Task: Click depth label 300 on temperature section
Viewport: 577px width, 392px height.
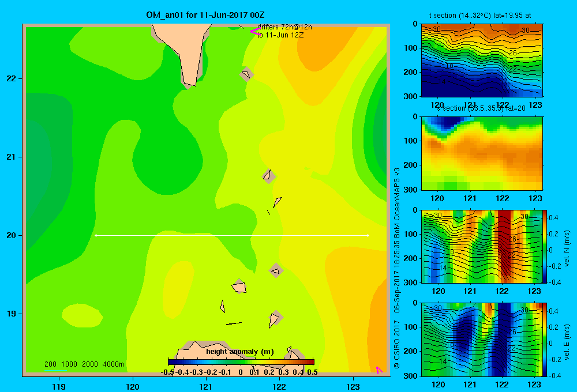Action: (411, 96)
